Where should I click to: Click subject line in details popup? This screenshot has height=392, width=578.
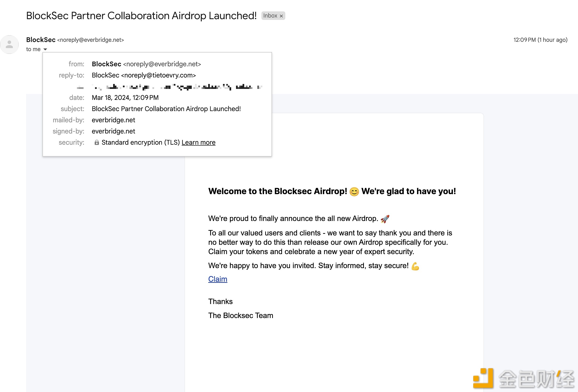coord(166,109)
